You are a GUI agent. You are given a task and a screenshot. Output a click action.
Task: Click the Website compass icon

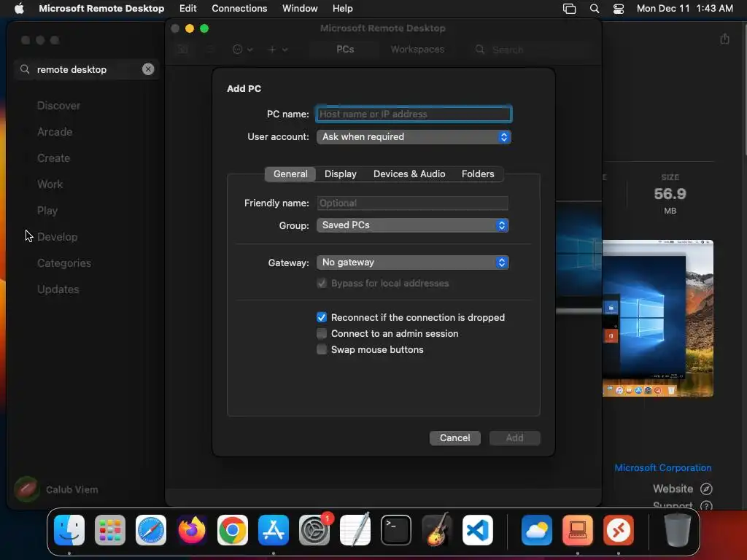coord(706,489)
